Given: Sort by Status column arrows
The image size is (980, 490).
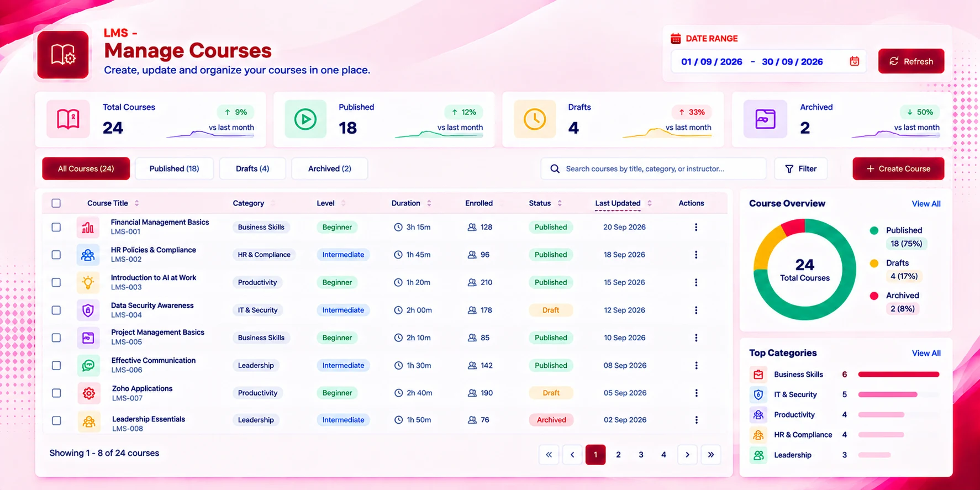Looking at the screenshot, I should tap(560, 203).
